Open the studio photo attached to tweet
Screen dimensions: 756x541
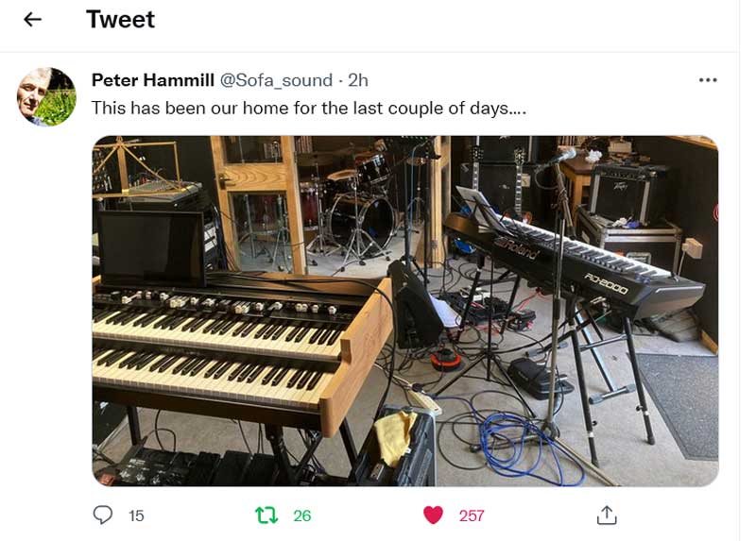404,311
